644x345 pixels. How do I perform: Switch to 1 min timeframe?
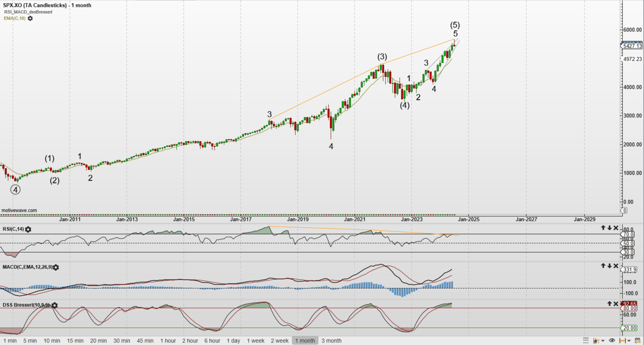(10, 341)
